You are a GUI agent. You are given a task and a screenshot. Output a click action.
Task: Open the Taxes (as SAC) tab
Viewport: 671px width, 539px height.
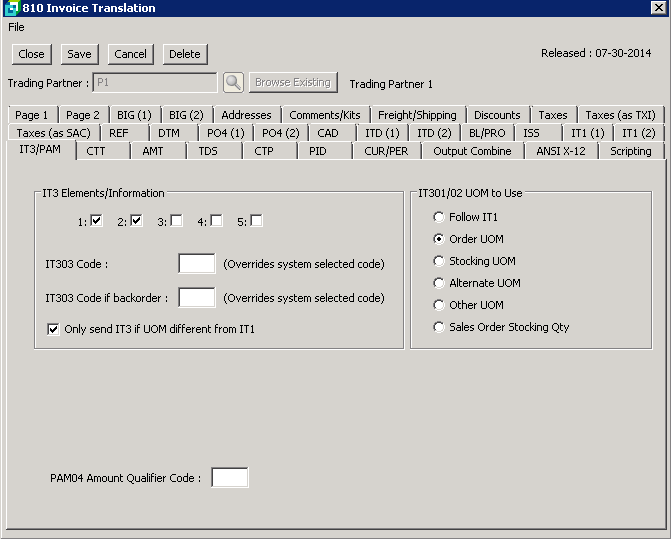coord(53,133)
